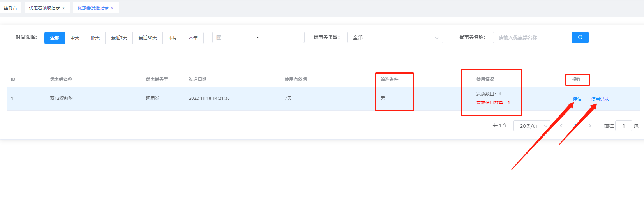Click the blue search magnifier button
644x219 pixels.
[580, 37]
